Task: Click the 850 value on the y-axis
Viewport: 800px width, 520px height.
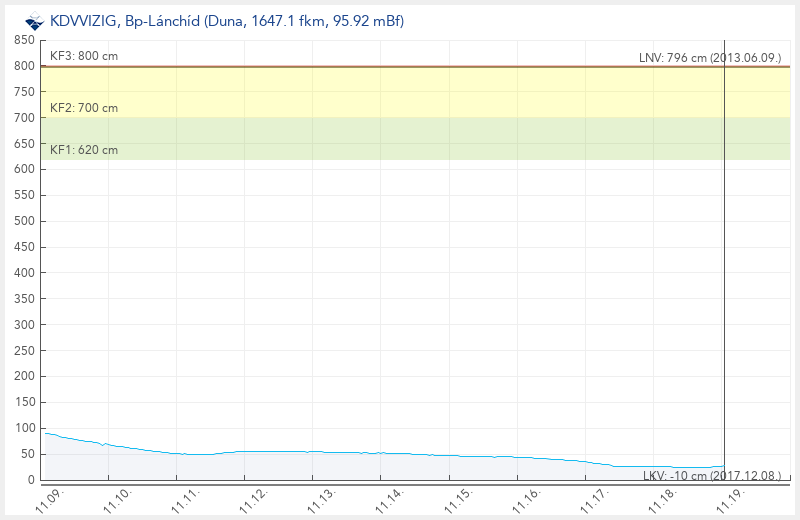Action: (24, 40)
